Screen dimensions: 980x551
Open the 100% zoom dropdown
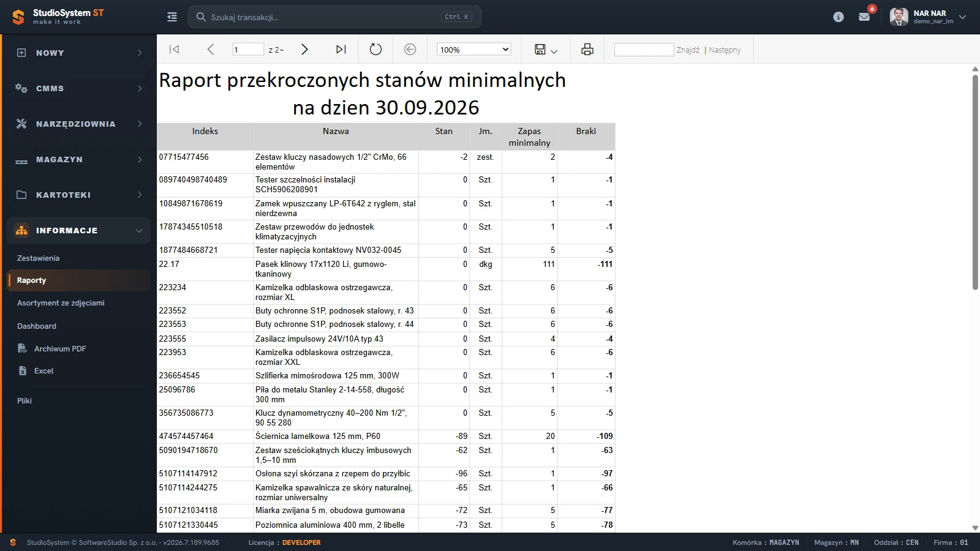coord(474,50)
